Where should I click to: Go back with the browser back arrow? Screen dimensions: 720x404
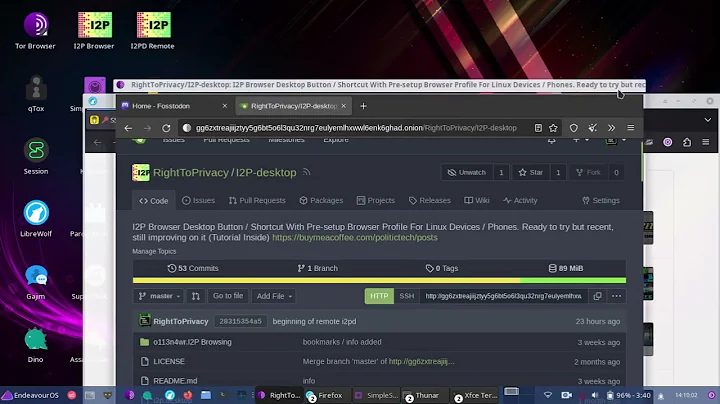(128, 128)
